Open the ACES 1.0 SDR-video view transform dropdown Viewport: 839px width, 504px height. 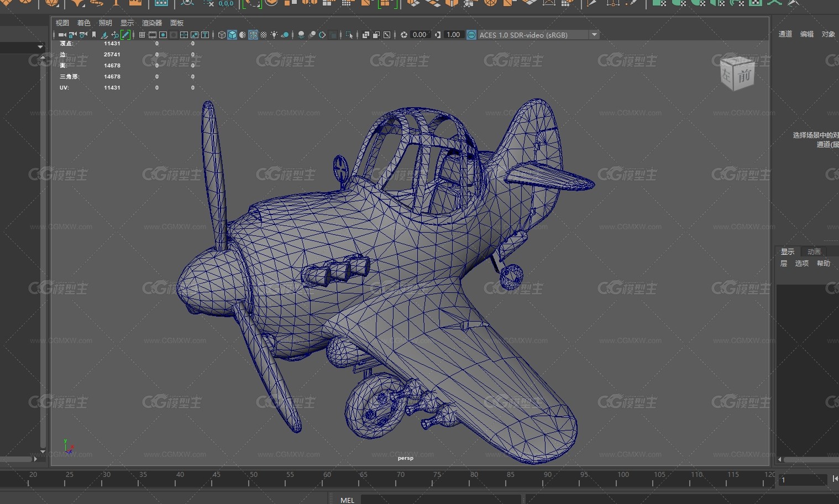pos(538,35)
